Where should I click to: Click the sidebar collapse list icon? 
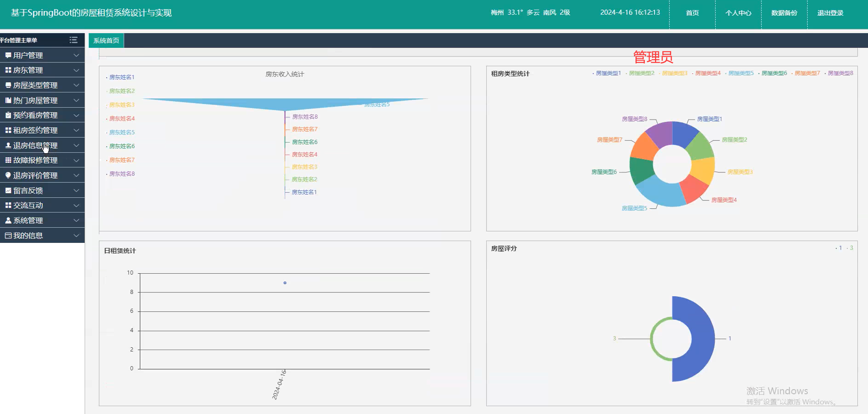coord(73,40)
